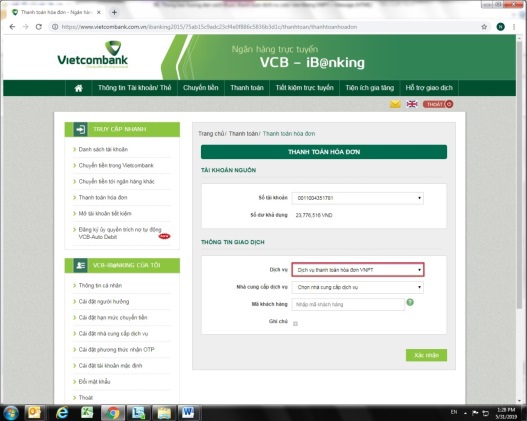The width and height of the screenshot is (527, 421).
Task: Open Outlook from the taskbar
Action: point(34,413)
